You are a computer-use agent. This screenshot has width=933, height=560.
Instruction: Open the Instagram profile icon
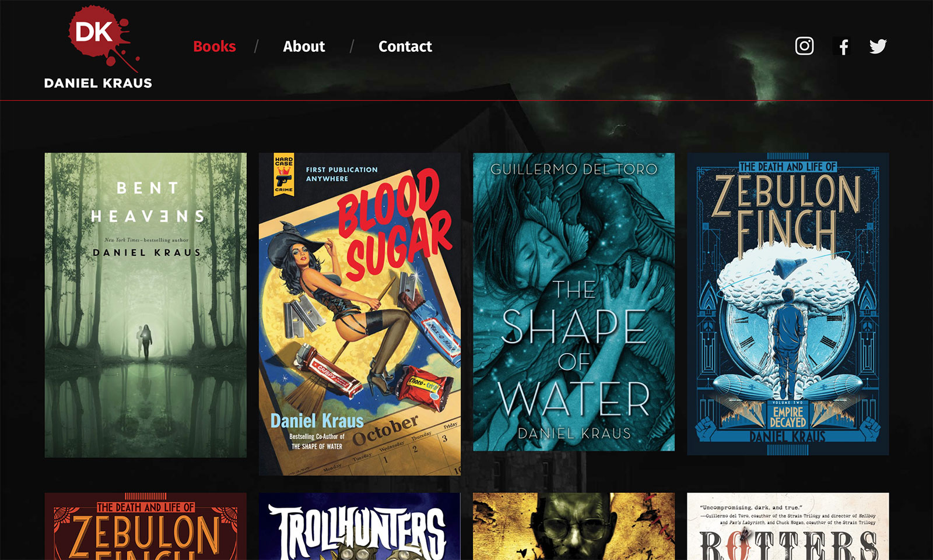click(x=804, y=46)
